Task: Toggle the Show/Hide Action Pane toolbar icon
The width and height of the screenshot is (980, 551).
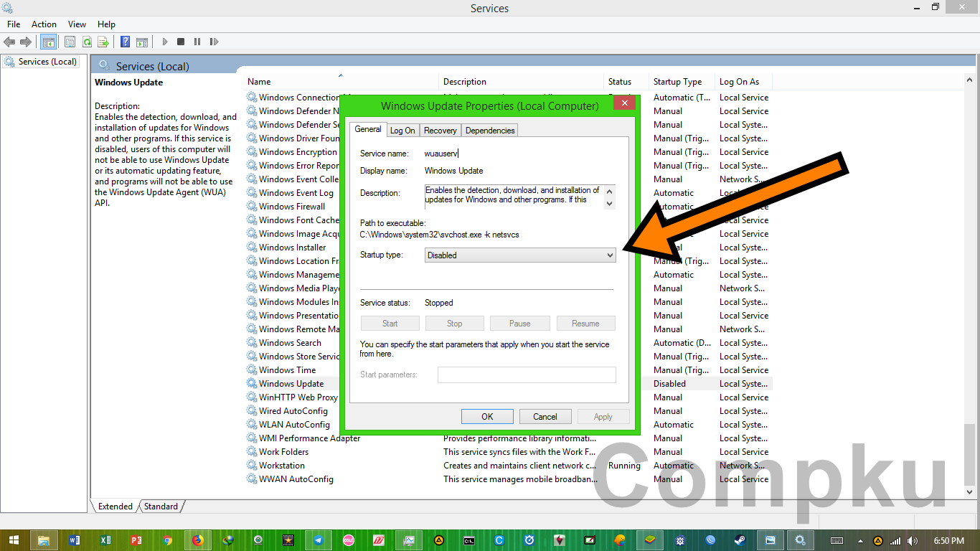Action: click(142, 42)
